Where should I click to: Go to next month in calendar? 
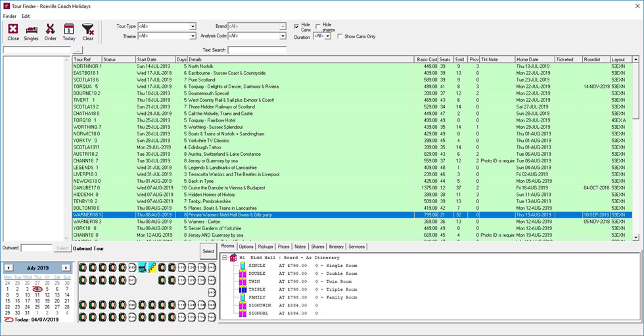[x=66, y=268]
